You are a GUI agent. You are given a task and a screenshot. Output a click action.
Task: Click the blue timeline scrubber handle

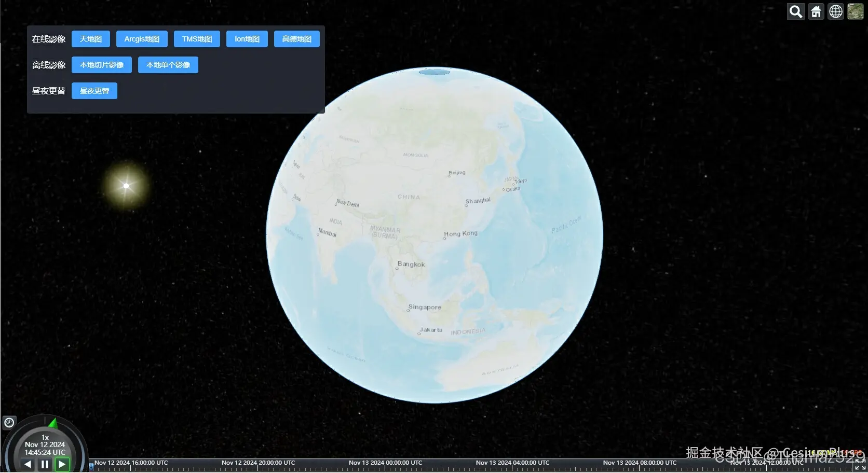(x=91, y=466)
